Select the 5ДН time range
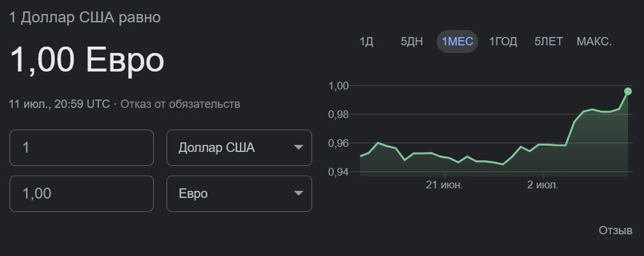The width and height of the screenshot is (644, 256). pos(412,42)
